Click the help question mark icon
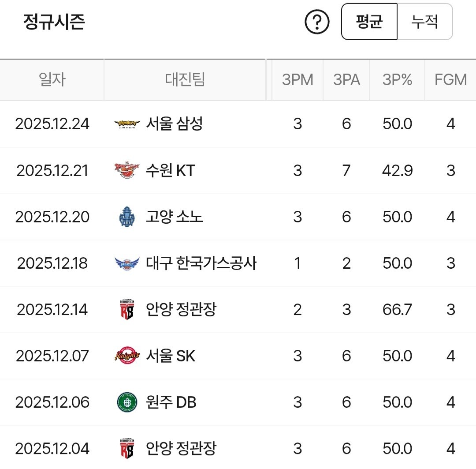 (317, 22)
